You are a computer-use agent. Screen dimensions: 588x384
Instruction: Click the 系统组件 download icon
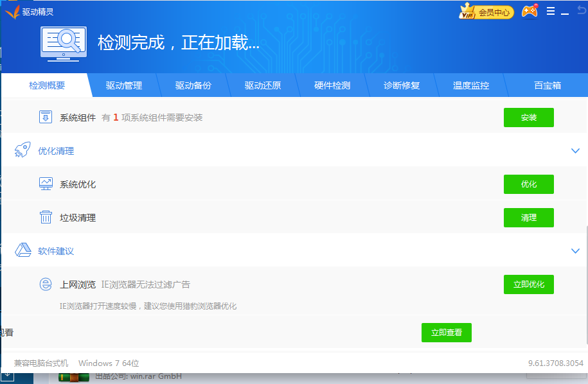[46, 118]
